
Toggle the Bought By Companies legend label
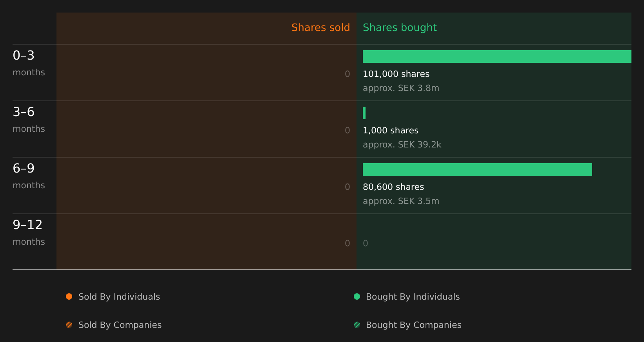click(x=413, y=325)
